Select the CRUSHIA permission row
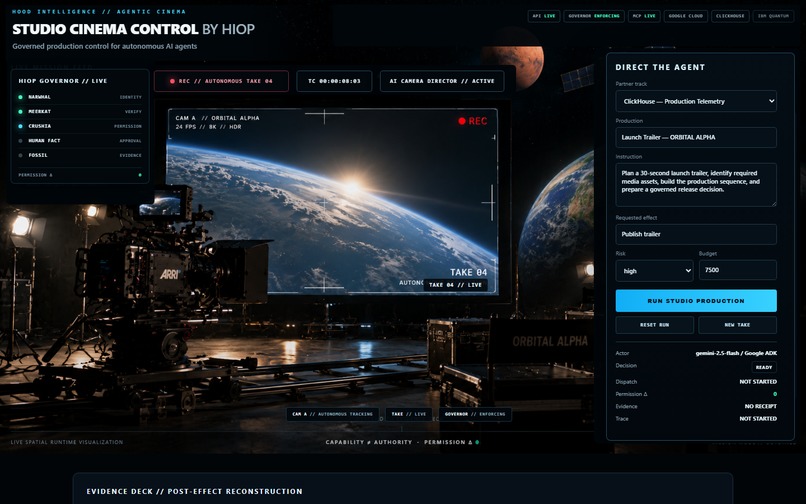This screenshot has height=504, width=806. pos(80,126)
